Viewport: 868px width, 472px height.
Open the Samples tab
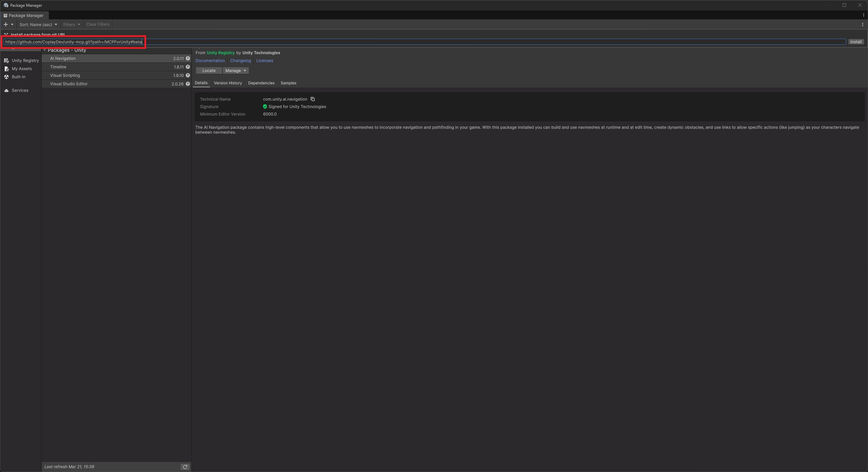tap(288, 83)
